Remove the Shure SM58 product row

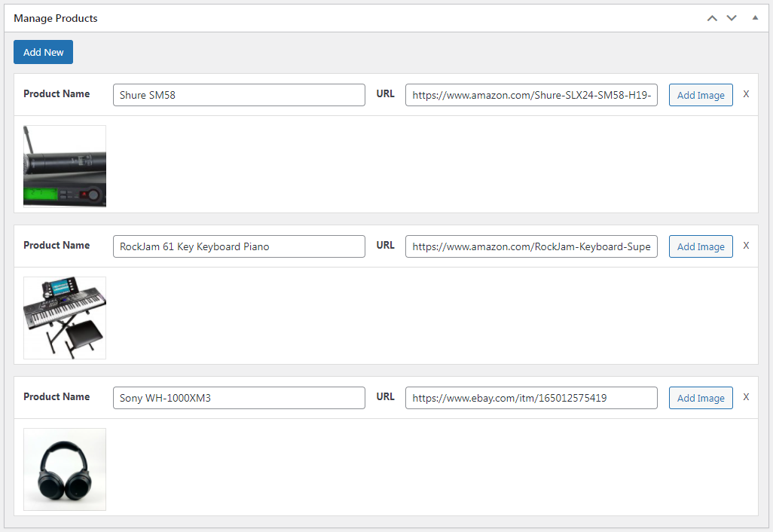[x=746, y=94]
